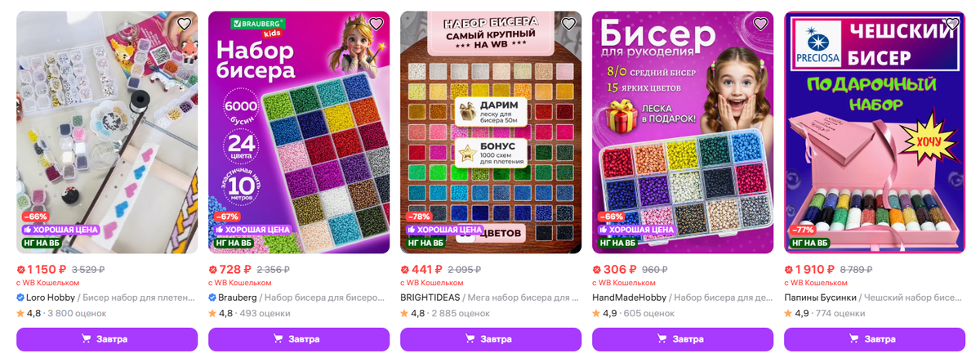
Task: Click verified seller badge beside Brauberg
Action: coord(212,298)
